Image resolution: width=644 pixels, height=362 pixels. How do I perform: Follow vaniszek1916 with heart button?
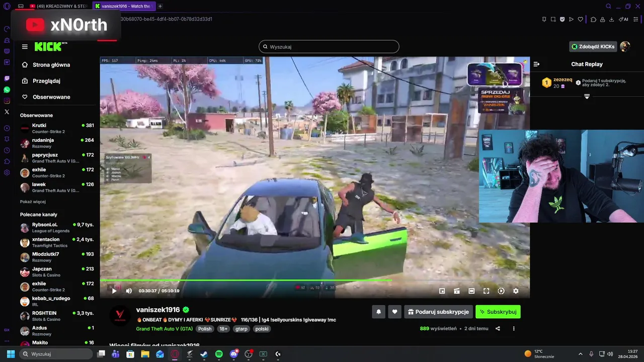pos(395,312)
